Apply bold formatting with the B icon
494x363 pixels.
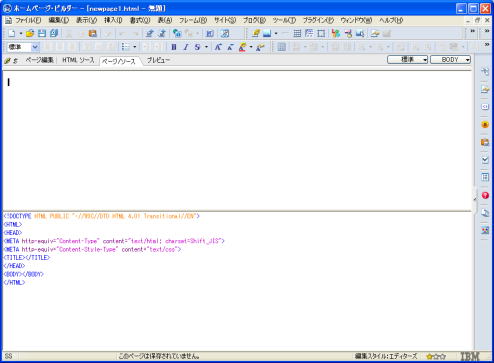click(174, 47)
